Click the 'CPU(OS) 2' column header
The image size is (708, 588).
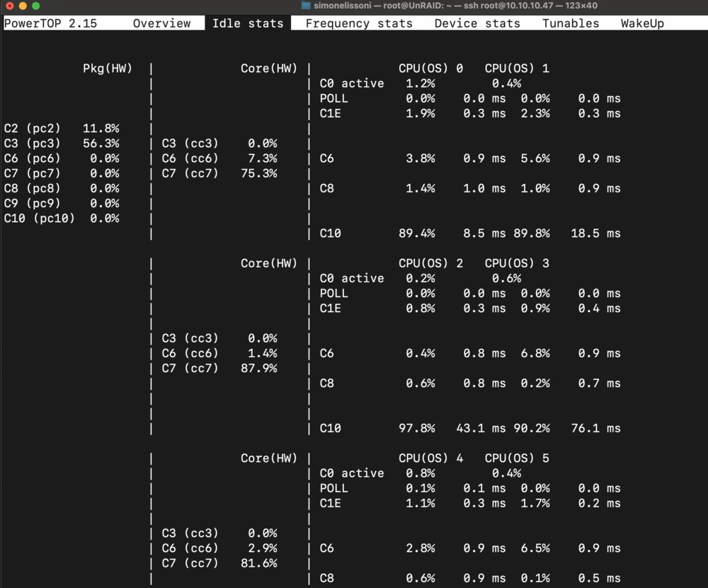(x=430, y=263)
